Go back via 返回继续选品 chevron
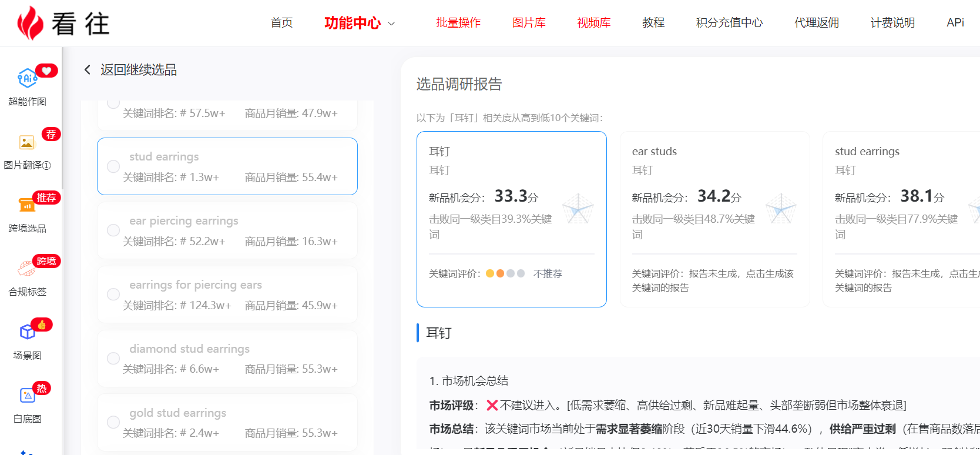The width and height of the screenshot is (980, 455). tap(88, 70)
